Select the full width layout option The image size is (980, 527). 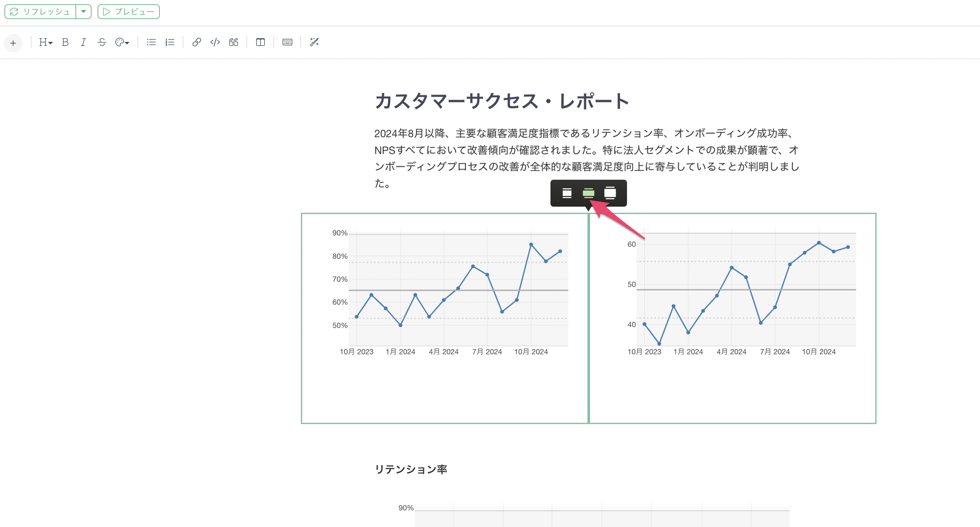coord(610,193)
